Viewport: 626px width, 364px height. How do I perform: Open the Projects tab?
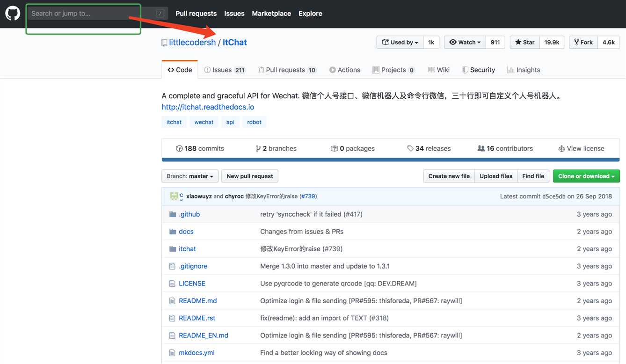point(393,70)
